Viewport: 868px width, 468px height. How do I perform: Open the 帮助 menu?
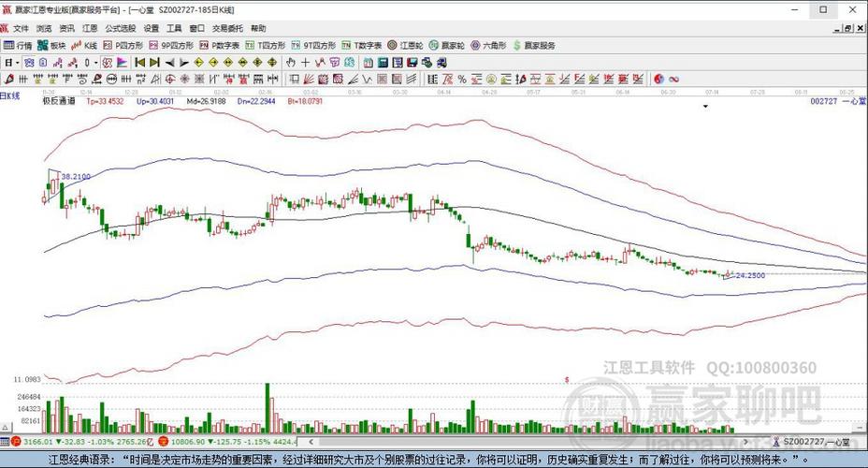click(x=258, y=28)
